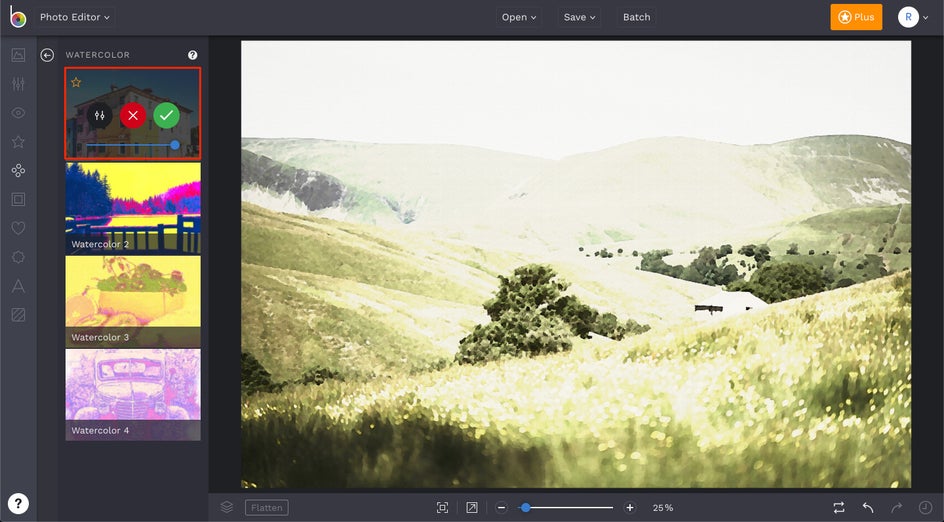Open the Effects star sidebar panel
Viewport: 944px width, 522px height.
point(18,141)
